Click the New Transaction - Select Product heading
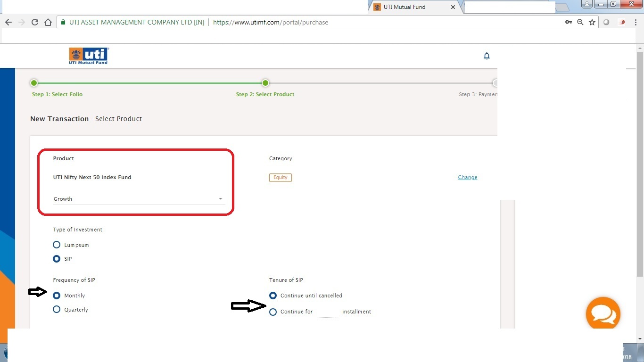 point(86,119)
